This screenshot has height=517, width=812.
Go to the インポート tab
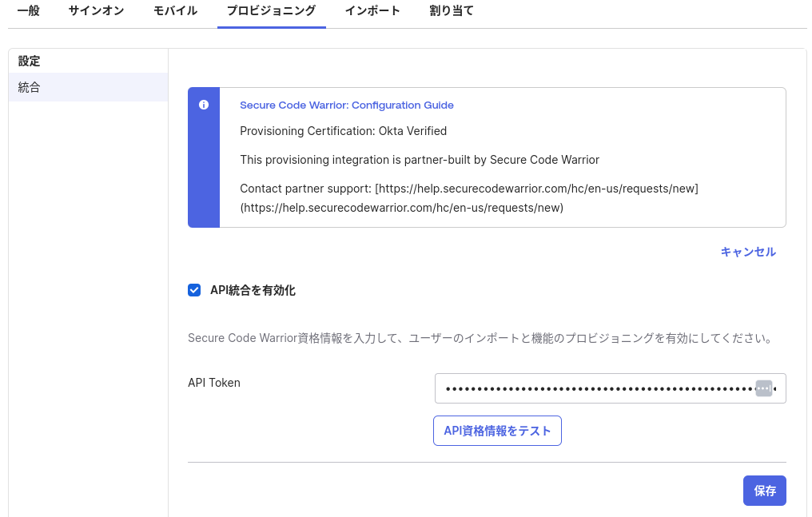(372, 11)
